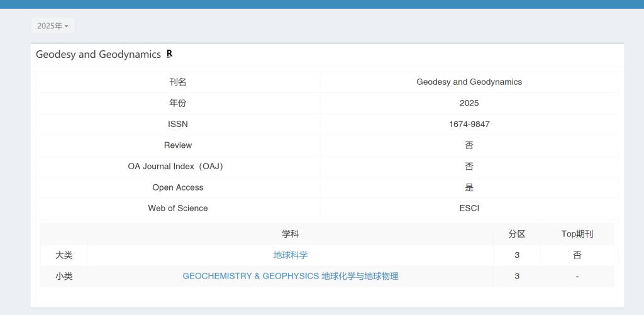Select the Open Access value 是
This screenshot has width=644, height=315.
(x=469, y=187)
